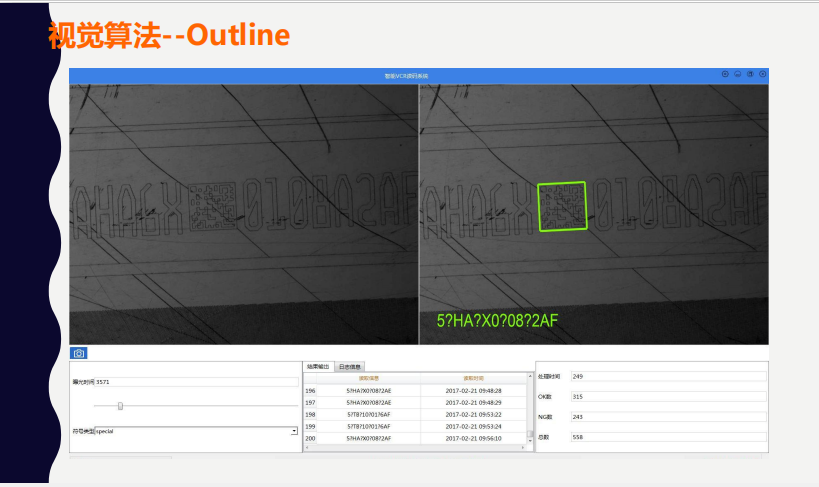Viewport: 819px width, 487px height.
Task: Minimize the VCR reader window
Action: pos(737,74)
